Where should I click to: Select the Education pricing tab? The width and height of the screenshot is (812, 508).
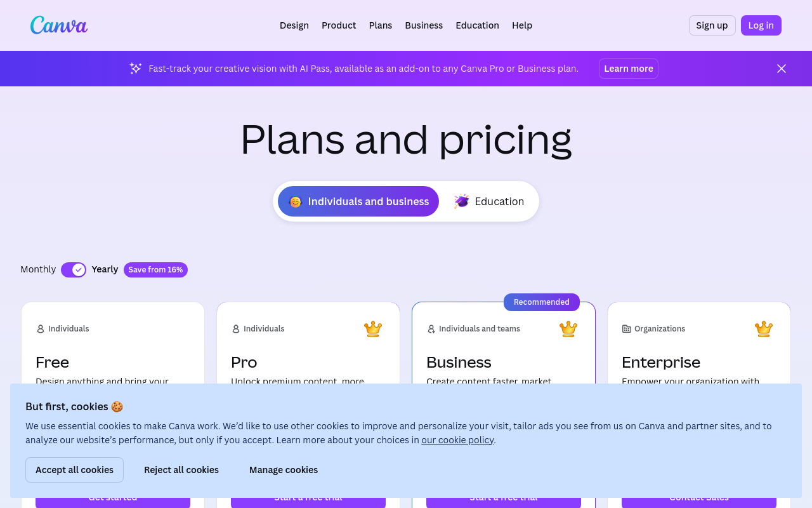tap(488, 201)
